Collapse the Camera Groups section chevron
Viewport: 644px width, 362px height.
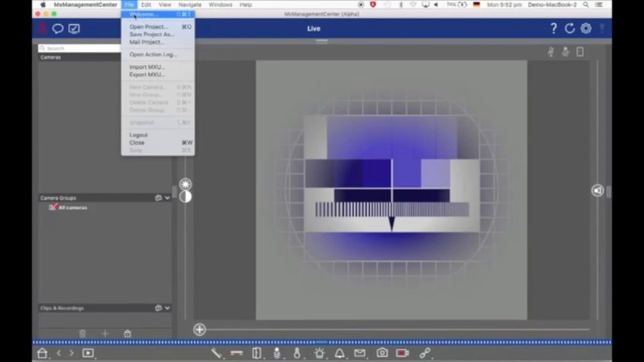point(167,198)
